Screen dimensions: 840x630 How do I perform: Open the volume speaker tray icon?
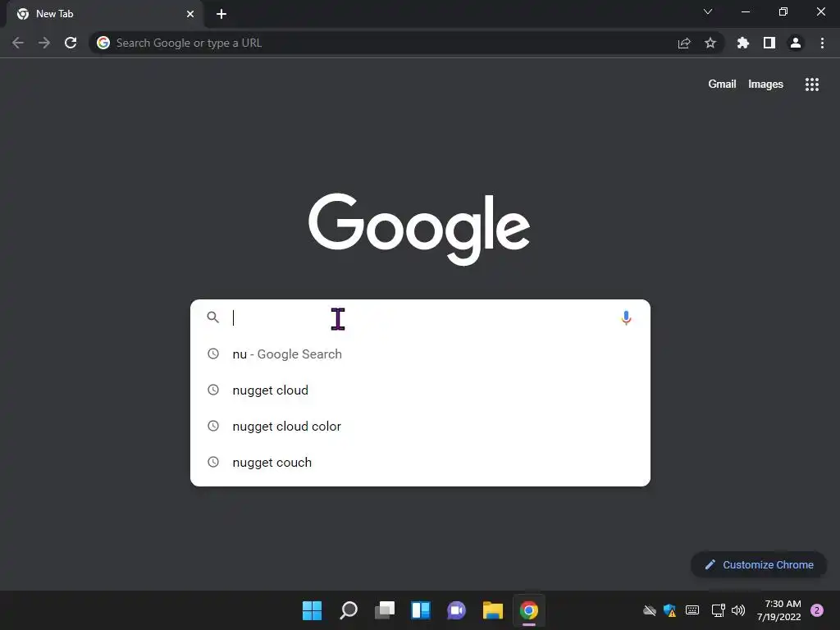coord(738,610)
